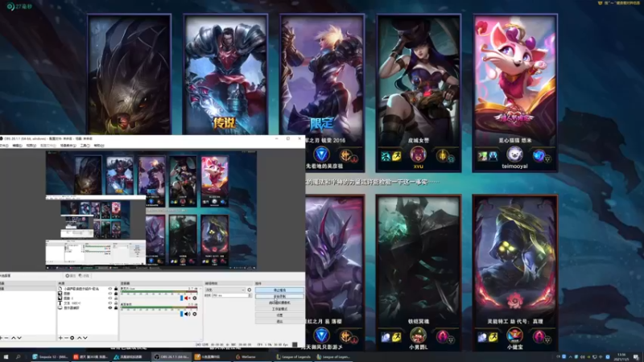Enable Studio Mode button
The width and height of the screenshot is (644, 362).
point(279,309)
